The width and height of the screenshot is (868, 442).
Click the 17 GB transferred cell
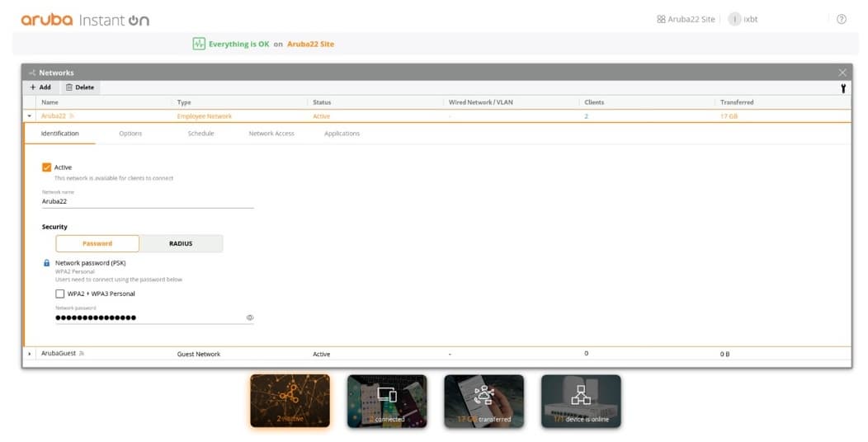(x=729, y=116)
